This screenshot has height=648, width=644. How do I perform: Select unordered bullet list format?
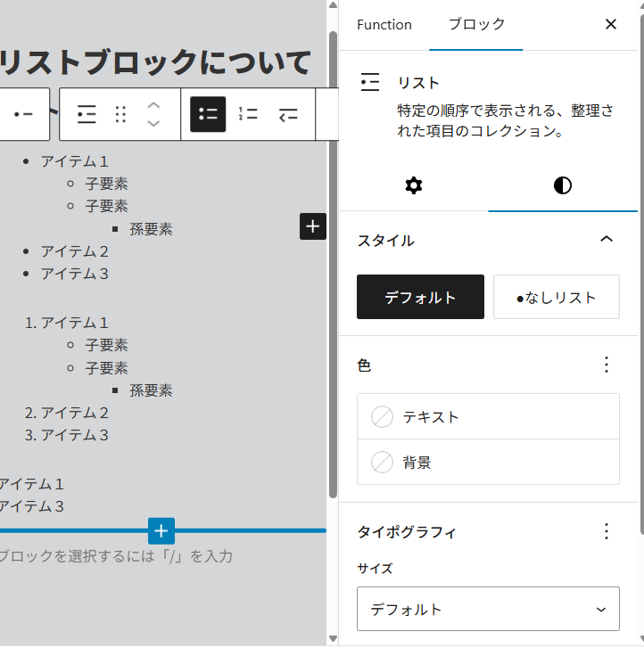click(x=208, y=114)
